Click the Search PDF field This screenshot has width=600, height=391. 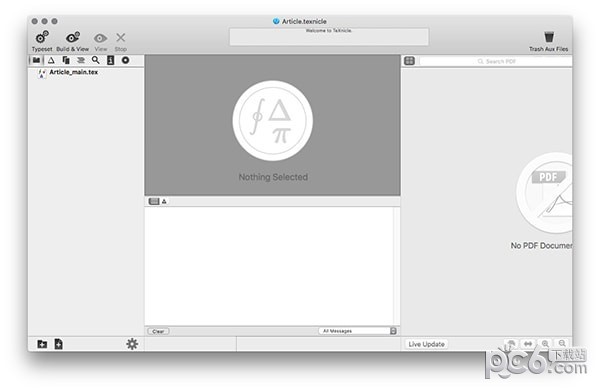pos(496,61)
